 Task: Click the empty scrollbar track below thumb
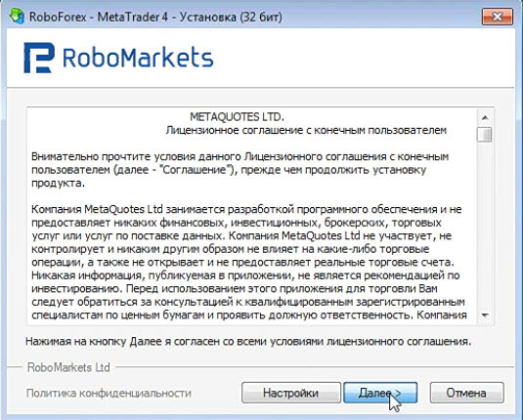tap(485, 225)
